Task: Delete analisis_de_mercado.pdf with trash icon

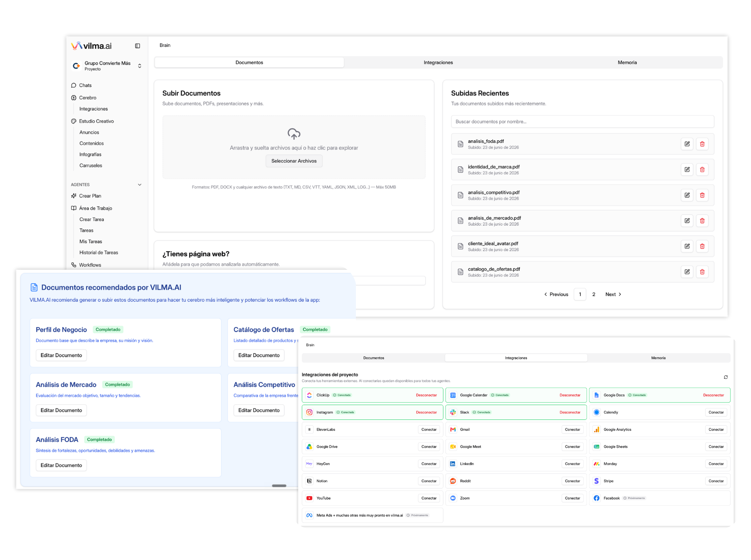Action: [703, 221]
